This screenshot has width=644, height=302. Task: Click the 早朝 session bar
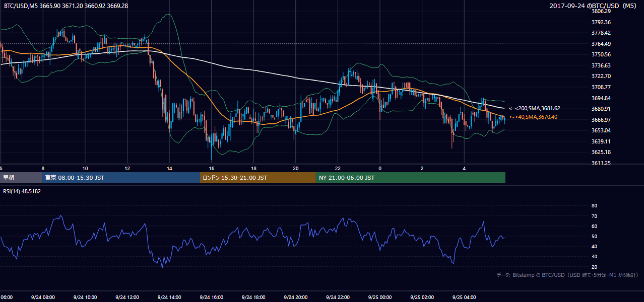(21, 178)
